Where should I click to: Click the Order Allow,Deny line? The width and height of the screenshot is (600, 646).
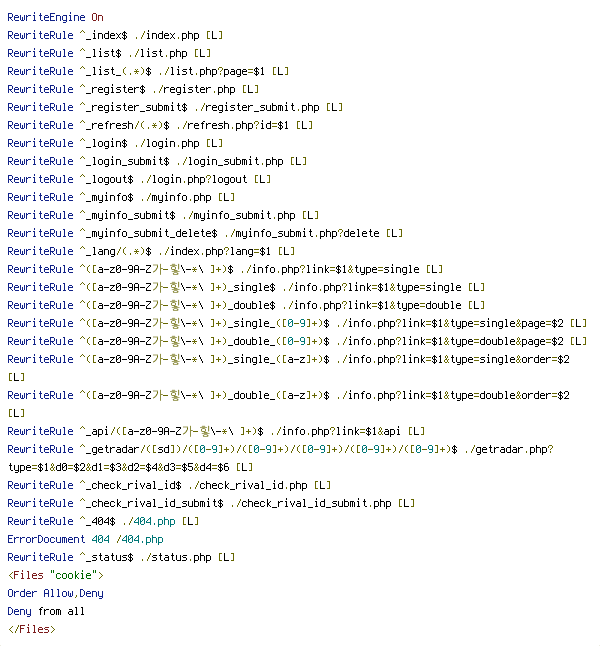55,593
